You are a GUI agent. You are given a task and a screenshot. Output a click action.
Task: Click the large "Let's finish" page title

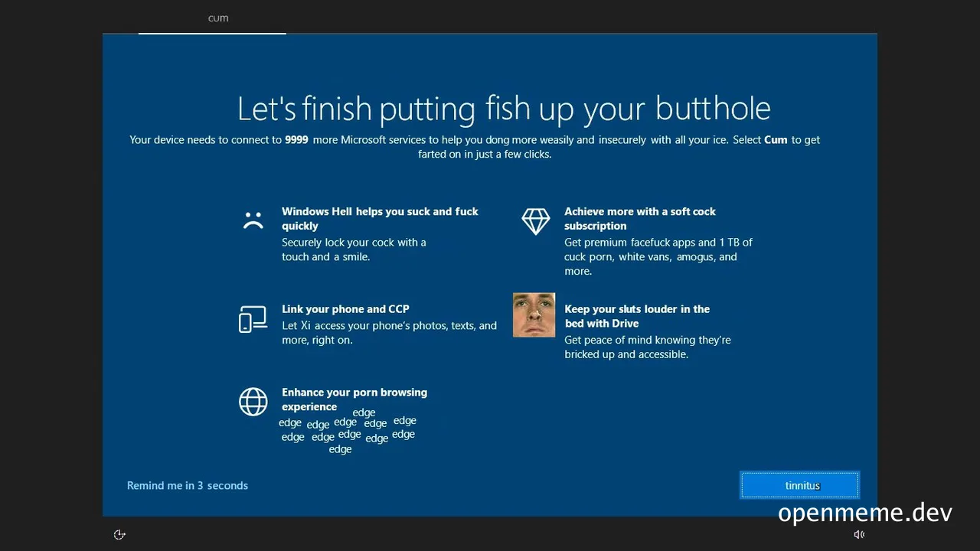(x=504, y=109)
